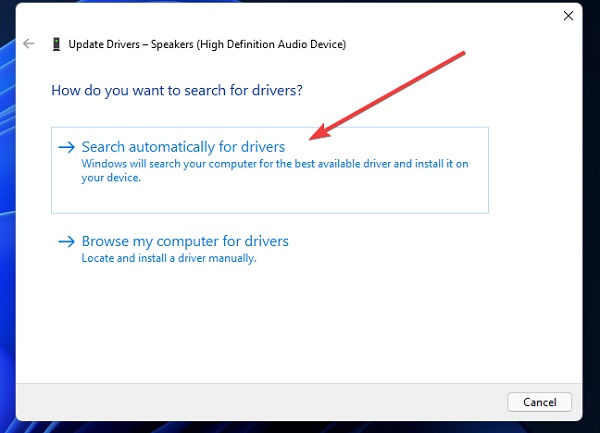Select "Browse my computer for drivers" title link

[x=185, y=241]
